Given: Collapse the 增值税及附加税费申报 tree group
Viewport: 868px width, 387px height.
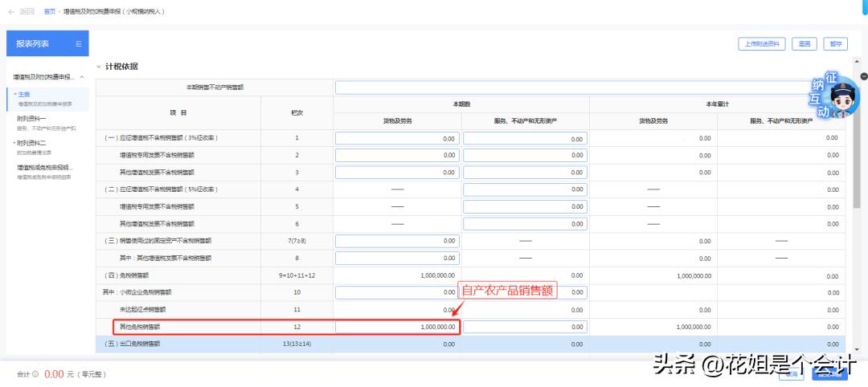Looking at the screenshot, I should [x=82, y=77].
